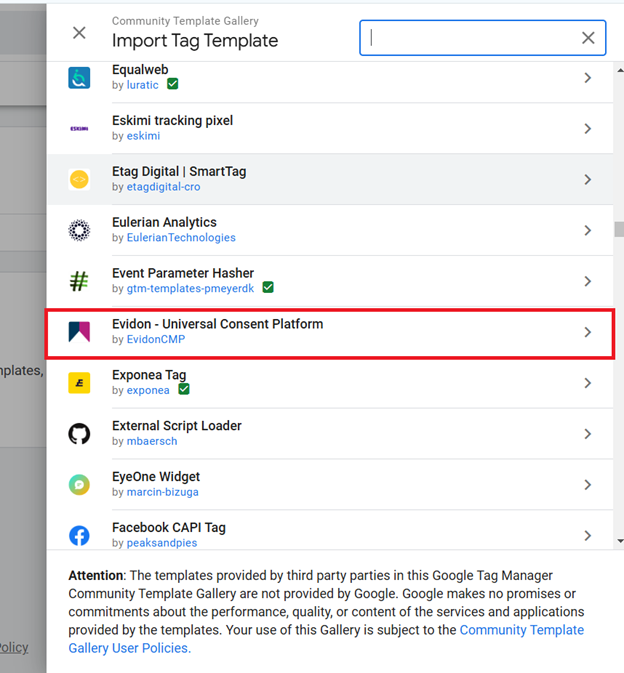Open the External Script Loader chevron
This screenshot has width=624, height=673.
[588, 434]
